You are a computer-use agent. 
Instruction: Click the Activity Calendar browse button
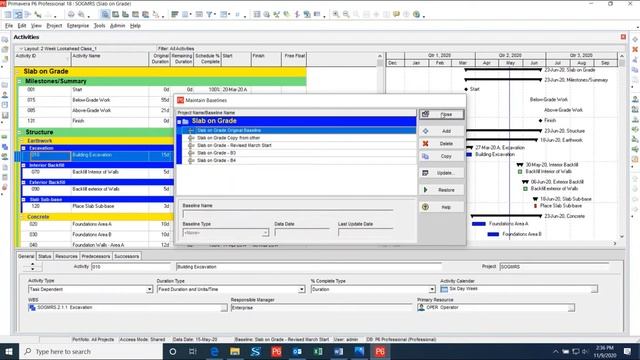point(594,289)
